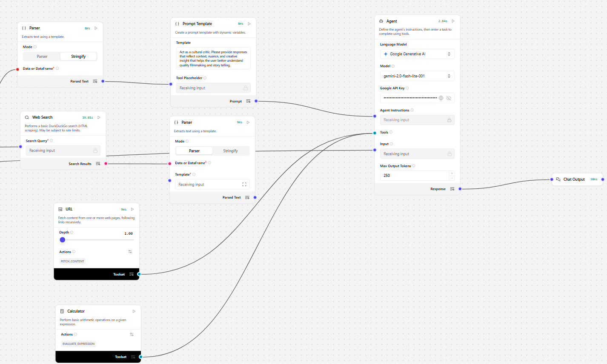This screenshot has height=364, width=607.
Task: Increase Max Output Tokens with stepper arrow
Action: (x=452, y=173)
